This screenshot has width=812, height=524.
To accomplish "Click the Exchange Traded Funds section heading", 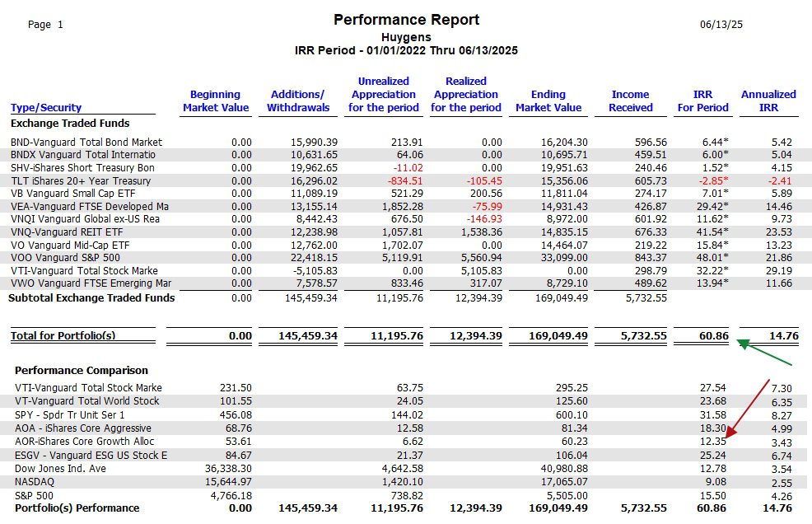I will [x=70, y=124].
